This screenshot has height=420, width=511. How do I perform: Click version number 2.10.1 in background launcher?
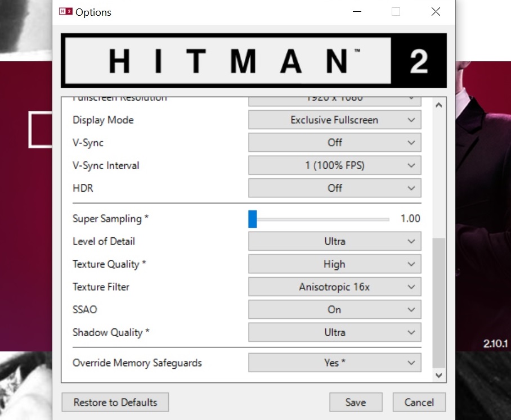click(495, 344)
